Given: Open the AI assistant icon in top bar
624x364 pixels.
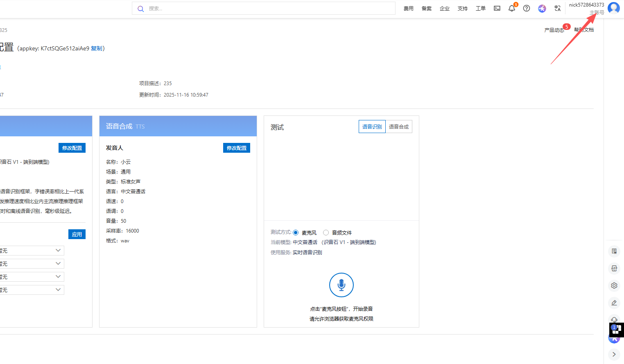Looking at the screenshot, I should pos(542,8).
